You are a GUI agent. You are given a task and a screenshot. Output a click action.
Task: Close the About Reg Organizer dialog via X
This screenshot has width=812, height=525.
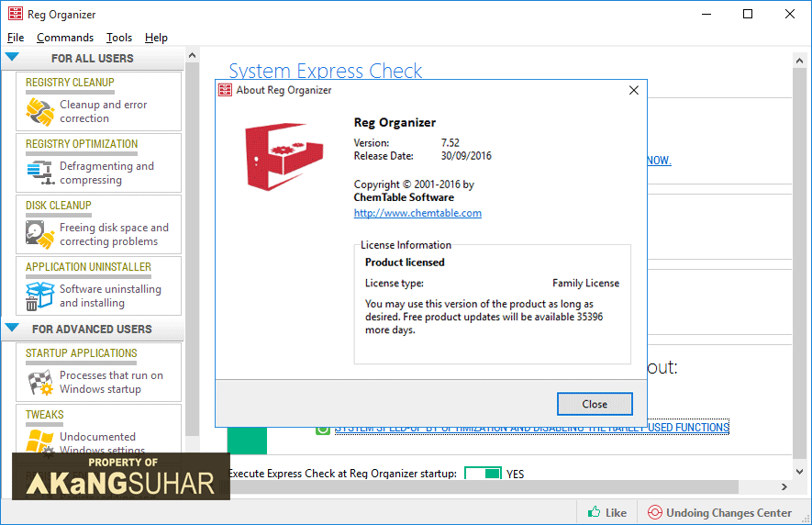tap(633, 90)
